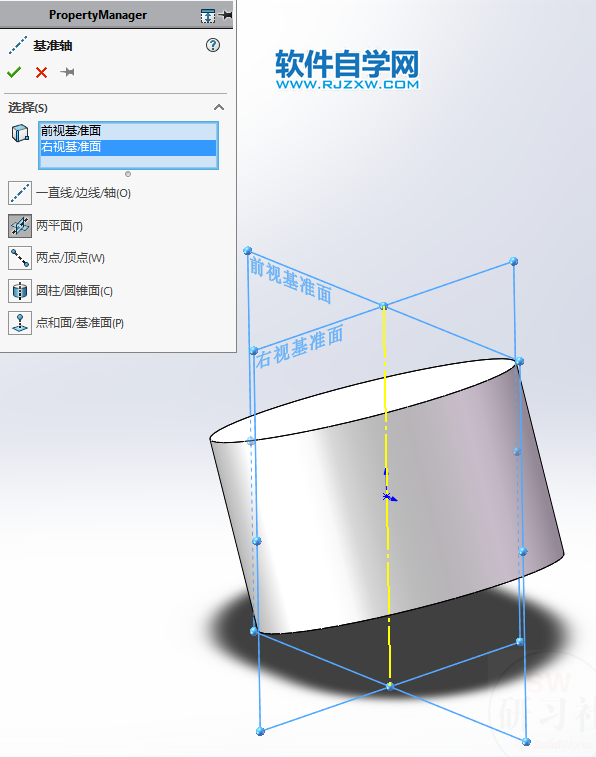Select 右视基准面 in selection list
Image resolution: width=596 pixels, height=757 pixels.
point(128,147)
